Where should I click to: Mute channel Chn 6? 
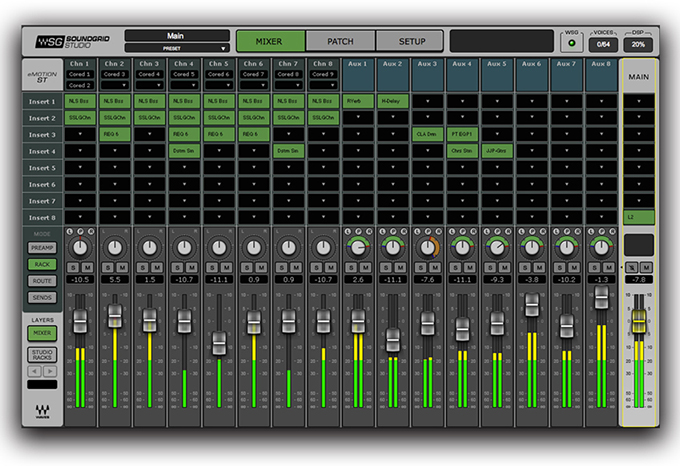tap(261, 267)
